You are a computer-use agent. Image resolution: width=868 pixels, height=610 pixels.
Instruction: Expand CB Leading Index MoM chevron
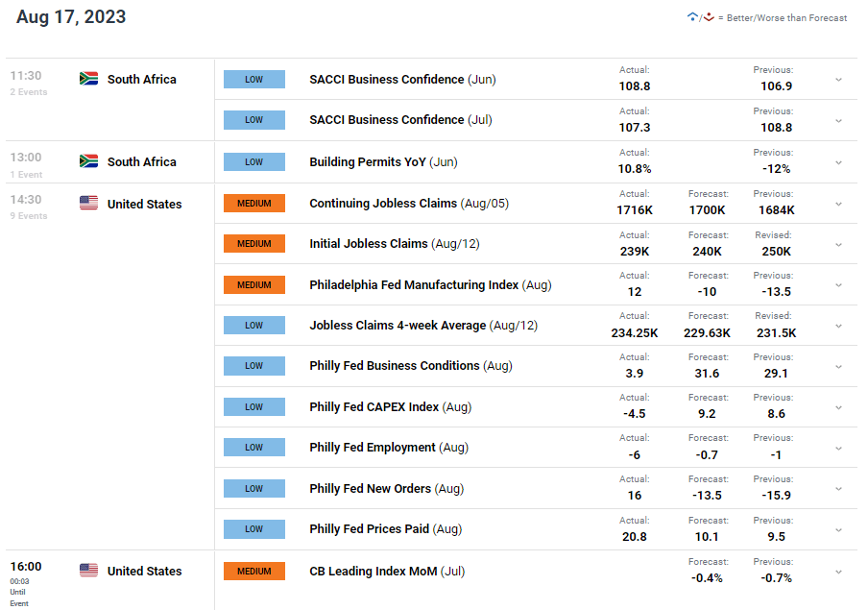(x=838, y=572)
